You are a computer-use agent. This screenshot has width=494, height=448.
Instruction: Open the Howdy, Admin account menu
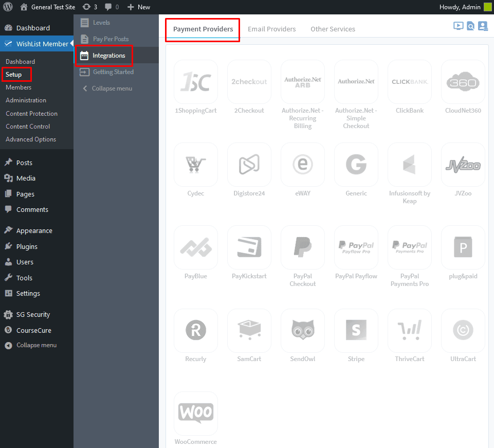click(x=465, y=7)
